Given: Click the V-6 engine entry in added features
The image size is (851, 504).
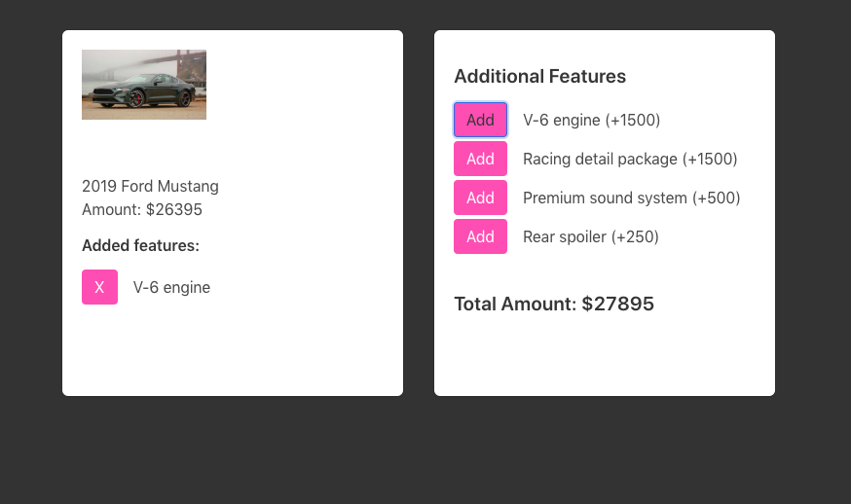Looking at the screenshot, I should (171, 288).
